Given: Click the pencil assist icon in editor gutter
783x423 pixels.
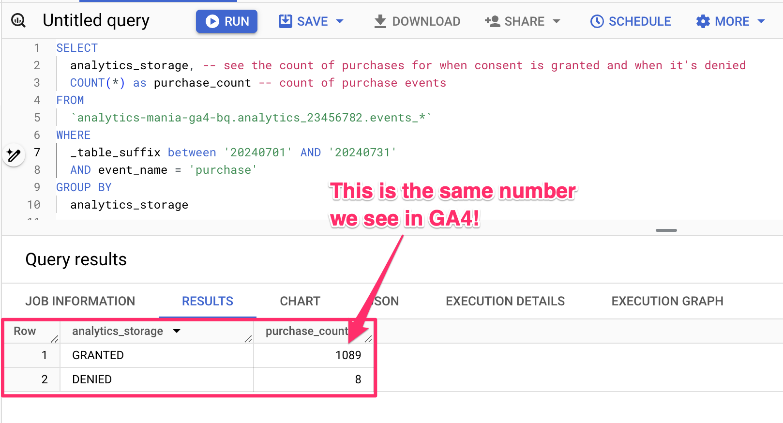Looking at the screenshot, I should pos(13,154).
